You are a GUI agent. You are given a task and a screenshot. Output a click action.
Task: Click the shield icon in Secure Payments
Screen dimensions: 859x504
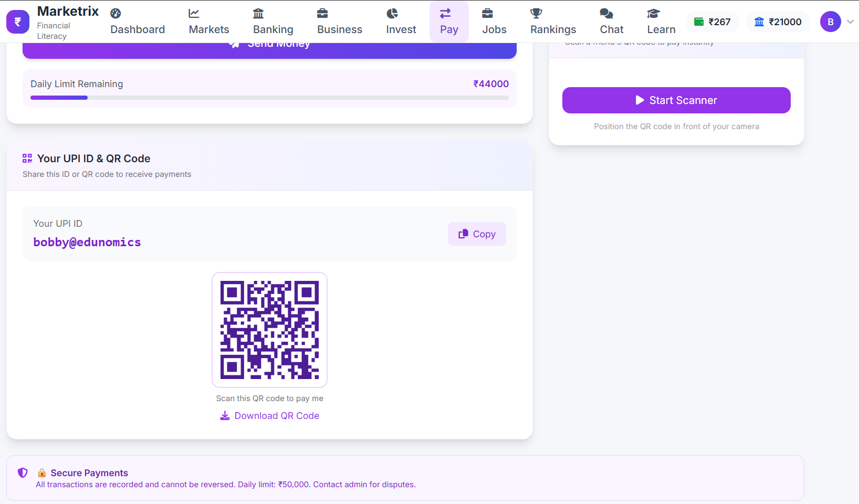click(x=23, y=472)
